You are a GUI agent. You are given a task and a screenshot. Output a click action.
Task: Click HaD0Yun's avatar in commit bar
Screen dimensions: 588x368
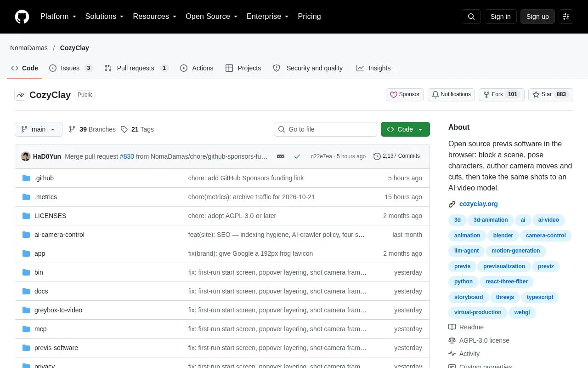click(x=26, y=156)
